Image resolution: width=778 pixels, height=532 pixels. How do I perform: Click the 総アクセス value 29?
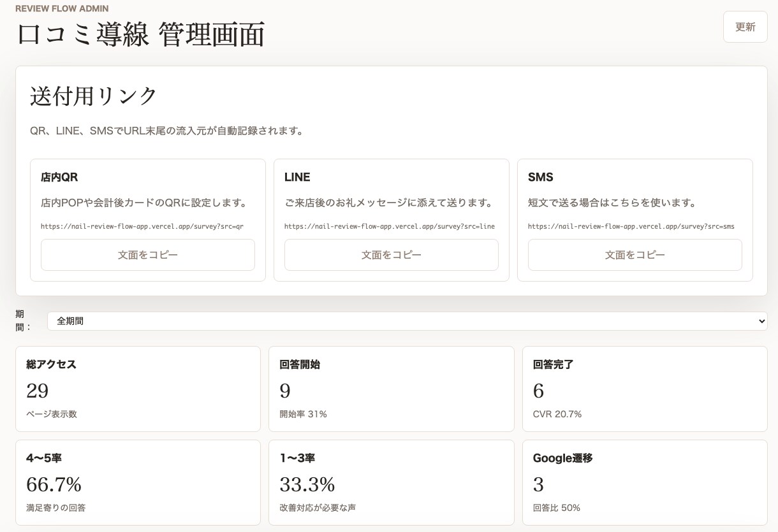[x=38, y=391]
